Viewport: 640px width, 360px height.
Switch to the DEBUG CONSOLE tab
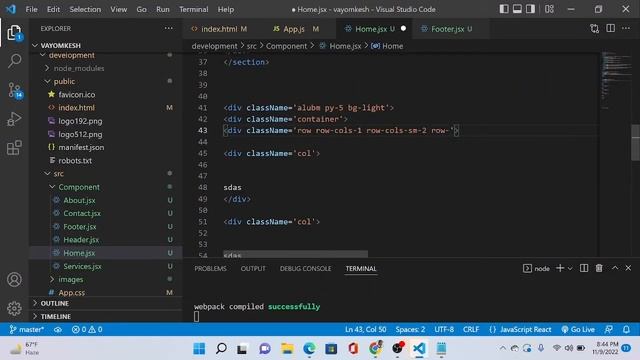[x=305, y=269]
